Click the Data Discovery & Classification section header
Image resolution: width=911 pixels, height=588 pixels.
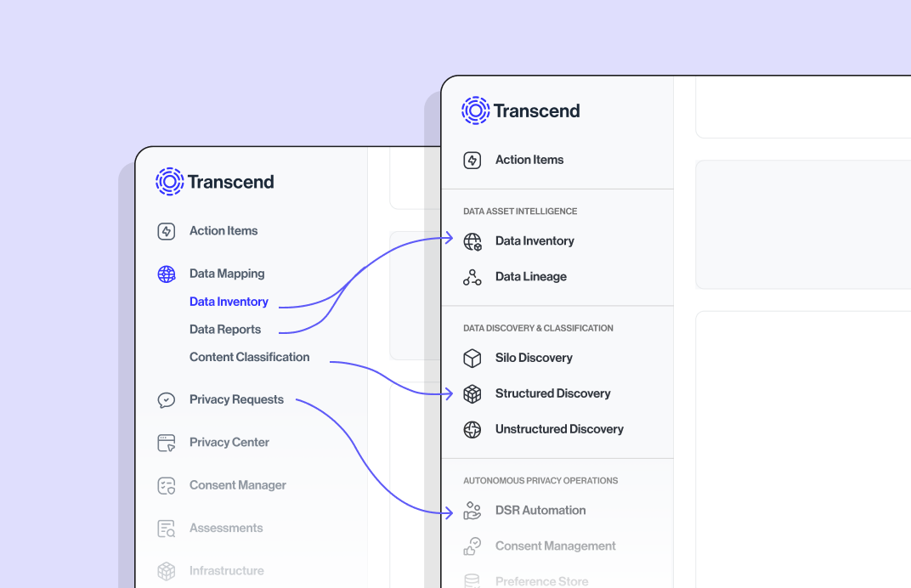pyautogui.click(x=538, y=328)
